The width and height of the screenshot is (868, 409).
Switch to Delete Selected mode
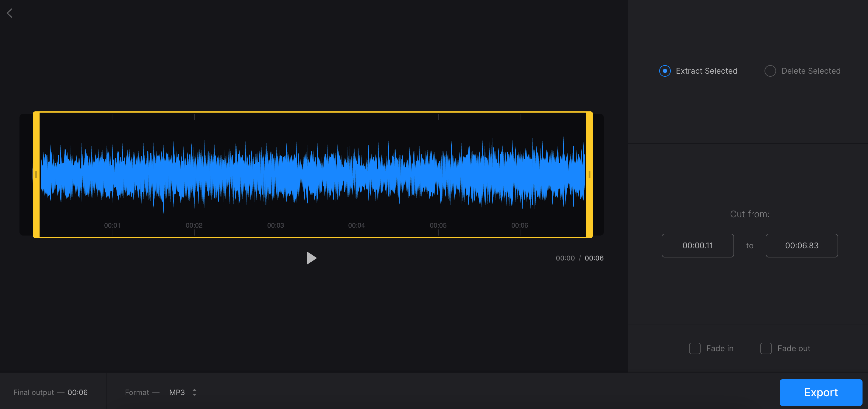click(x=770, y=71)
